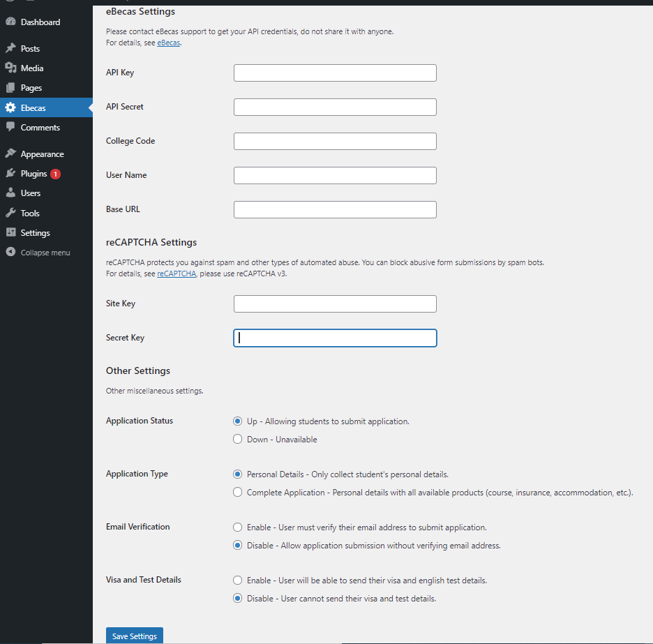The image size is (653, 644).
Task: Select Disable Email Verification radio
Action: tap(237, 545)
